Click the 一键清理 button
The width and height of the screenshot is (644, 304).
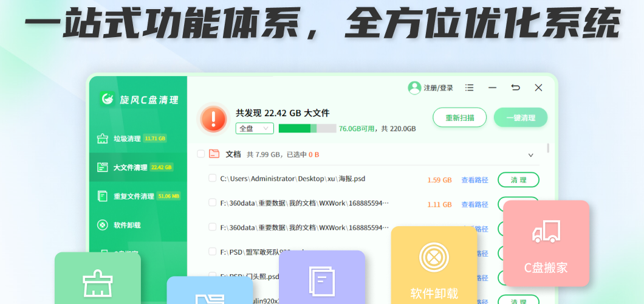(521, 117)
